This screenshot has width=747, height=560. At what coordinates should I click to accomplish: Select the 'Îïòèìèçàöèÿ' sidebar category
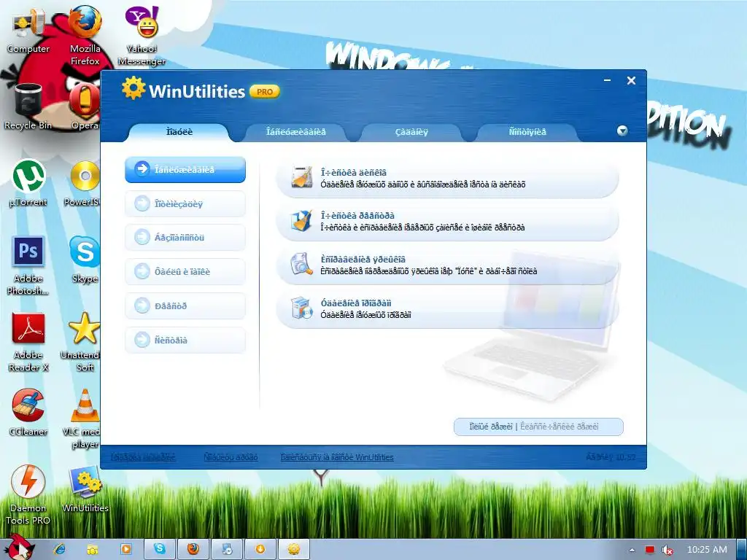[185, 204]
